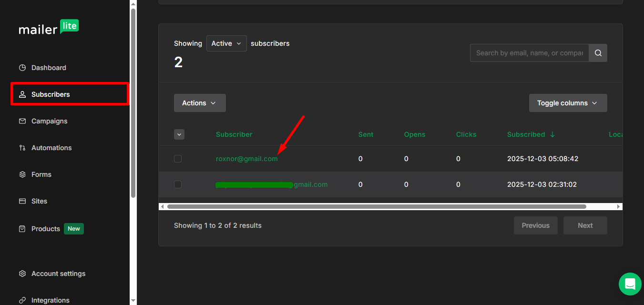Select the second subscriber row checkbox
Viewport: 644px width, 305px height.
pos(178,184)
